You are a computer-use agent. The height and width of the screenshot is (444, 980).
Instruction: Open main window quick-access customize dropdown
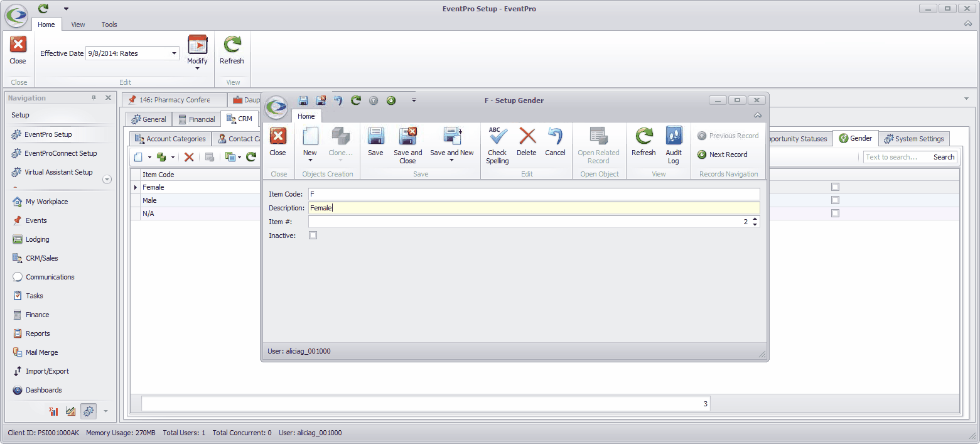click(66, 9)
